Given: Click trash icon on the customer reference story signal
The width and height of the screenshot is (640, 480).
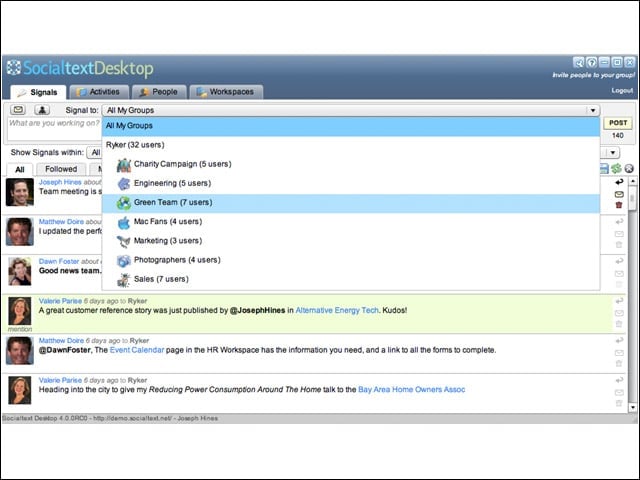Looking at the screenshot, I should coord(619,324).
